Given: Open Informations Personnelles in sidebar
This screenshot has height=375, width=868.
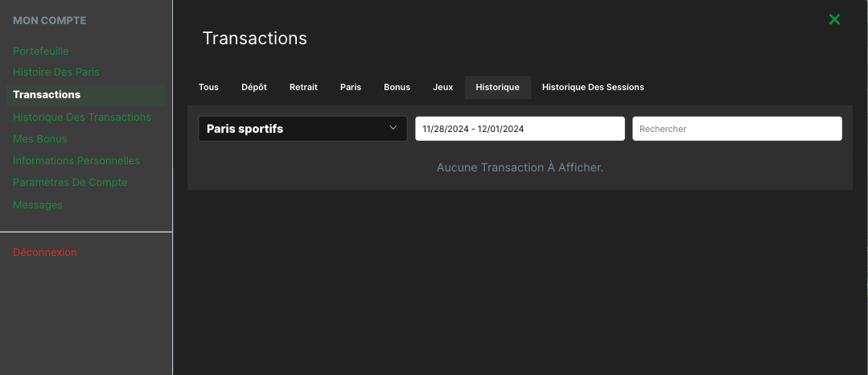Looking at the screenshot, I should (x=76, y=160).
